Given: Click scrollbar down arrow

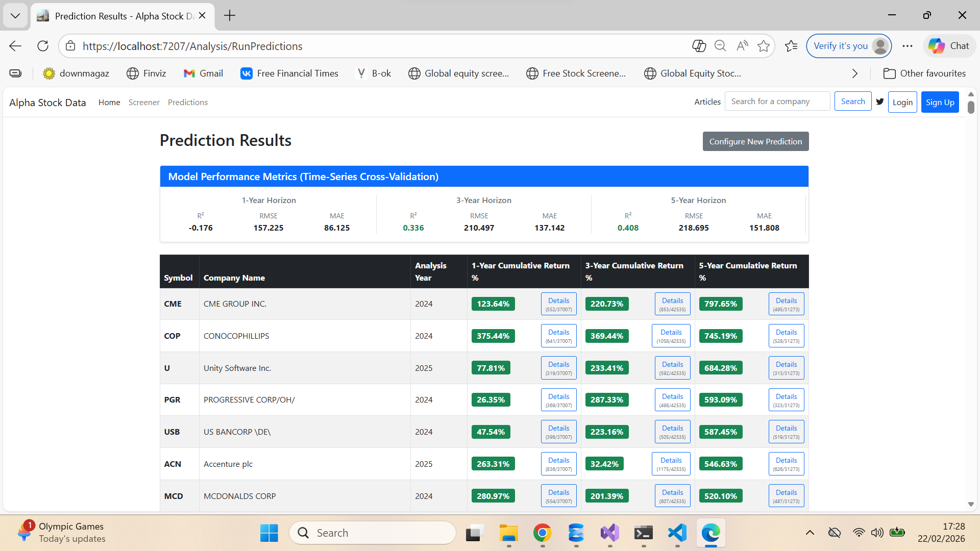Looking at the screenshot, I should [971, 505].
